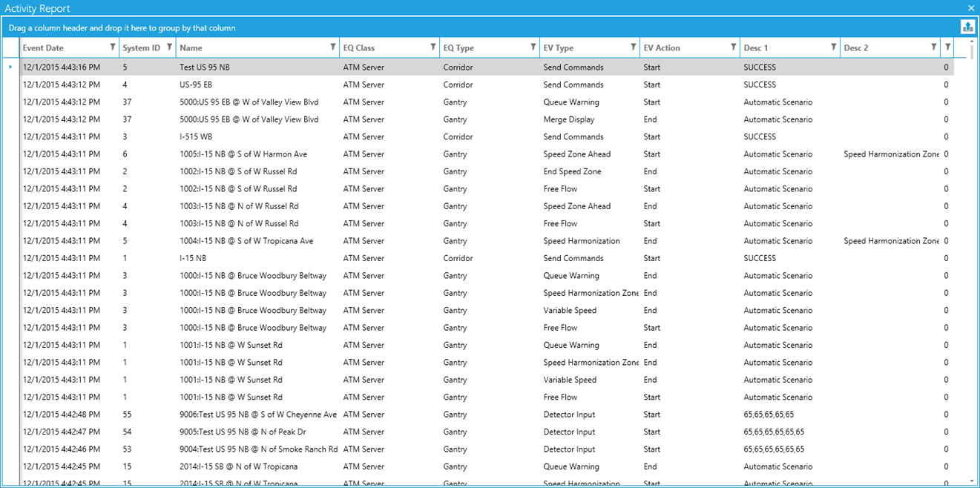Select the 'I-15 NB' corridor name cell

257,258
